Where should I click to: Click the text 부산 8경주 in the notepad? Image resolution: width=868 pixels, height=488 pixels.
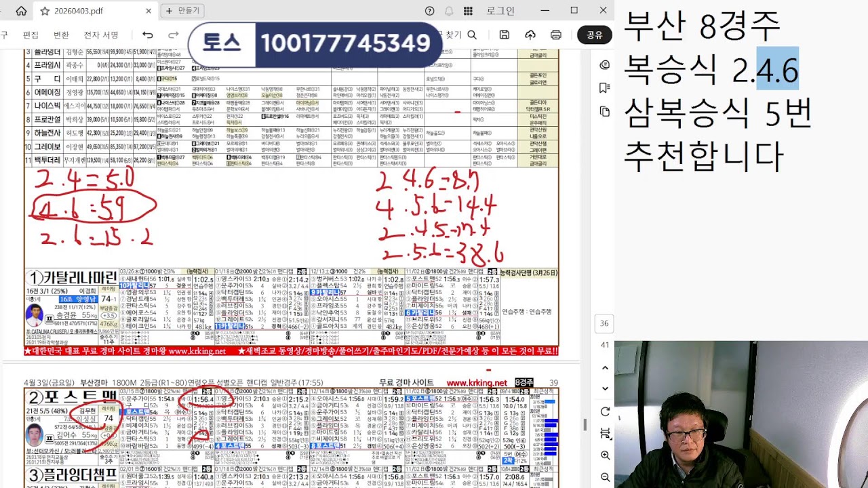[702, 27]
